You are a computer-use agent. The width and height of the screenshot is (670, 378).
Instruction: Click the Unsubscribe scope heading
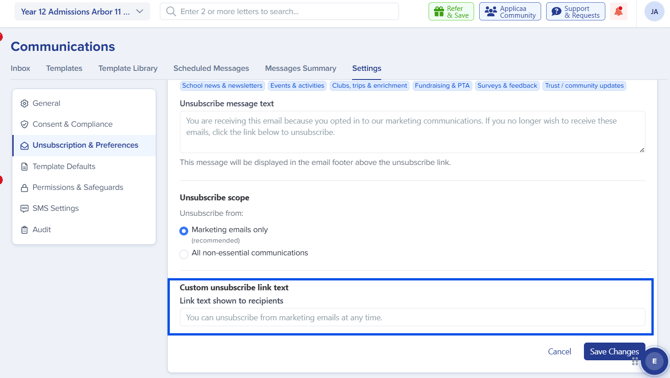(215, 198)
